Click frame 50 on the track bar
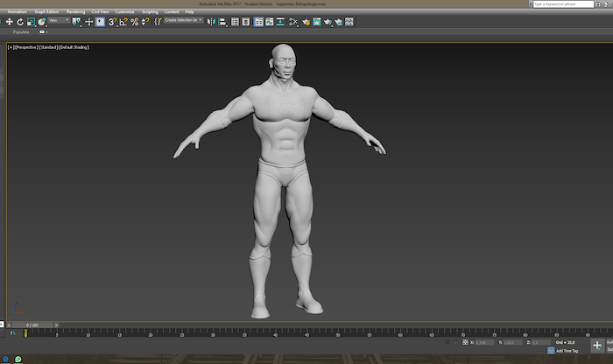 (338, 333)
